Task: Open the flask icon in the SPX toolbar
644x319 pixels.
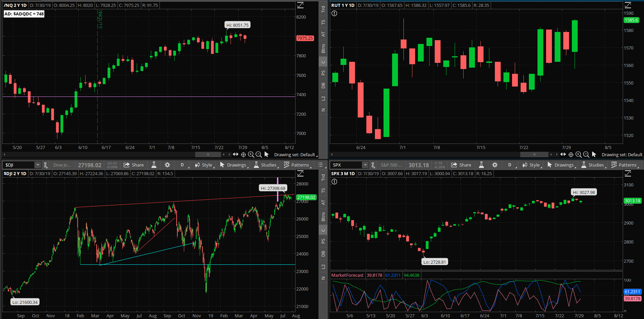Action: pos(481,165)
